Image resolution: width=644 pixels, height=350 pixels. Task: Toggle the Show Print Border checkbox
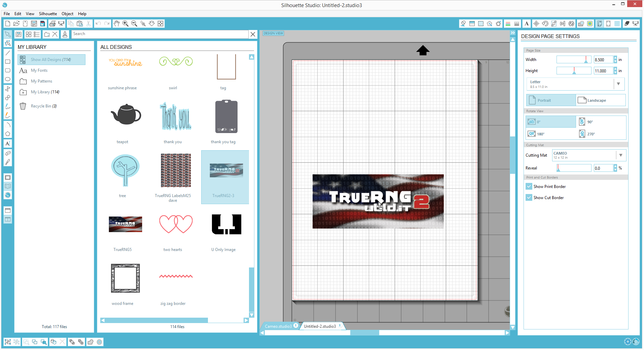coord(529,186)
